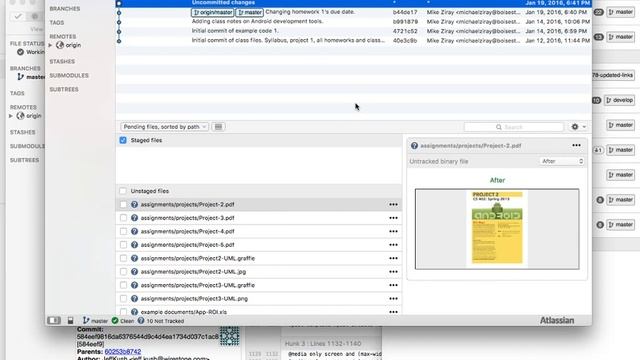The image size is (640, 360).
Task: Select file assignments/projects/Project-2.pdf row
Action: click(x=259, y=204)
